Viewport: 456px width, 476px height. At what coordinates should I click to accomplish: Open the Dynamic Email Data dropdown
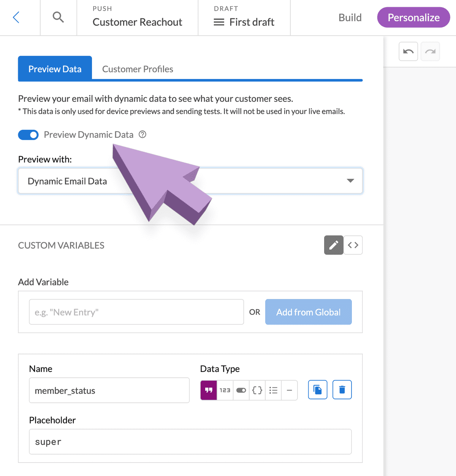point(190,181)
